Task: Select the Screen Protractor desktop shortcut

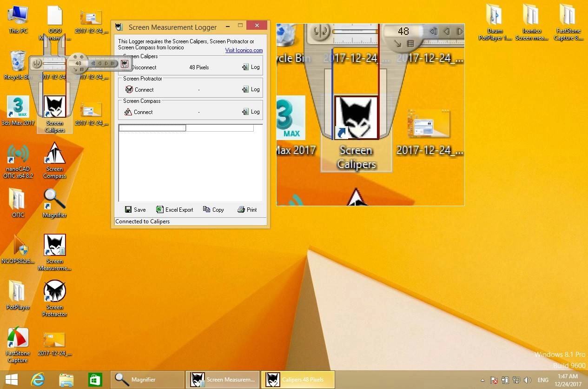Action: pyautogui.click(x=54, y=298)
